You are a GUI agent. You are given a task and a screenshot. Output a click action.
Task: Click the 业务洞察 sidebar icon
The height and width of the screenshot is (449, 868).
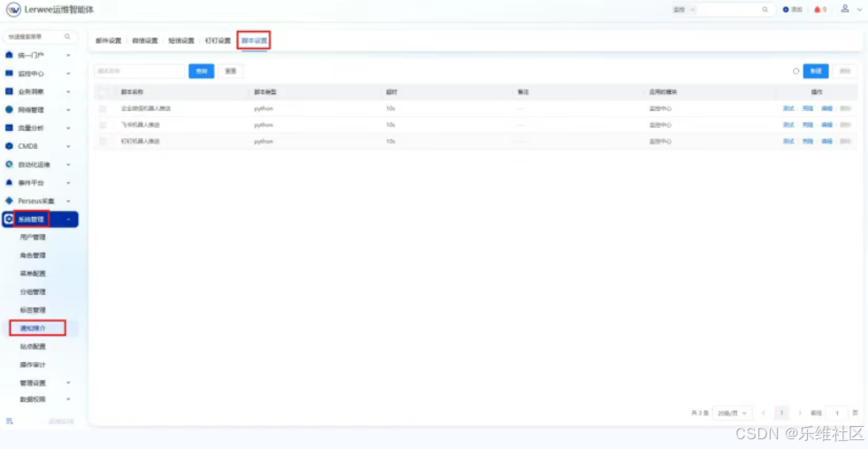(9, 91)
